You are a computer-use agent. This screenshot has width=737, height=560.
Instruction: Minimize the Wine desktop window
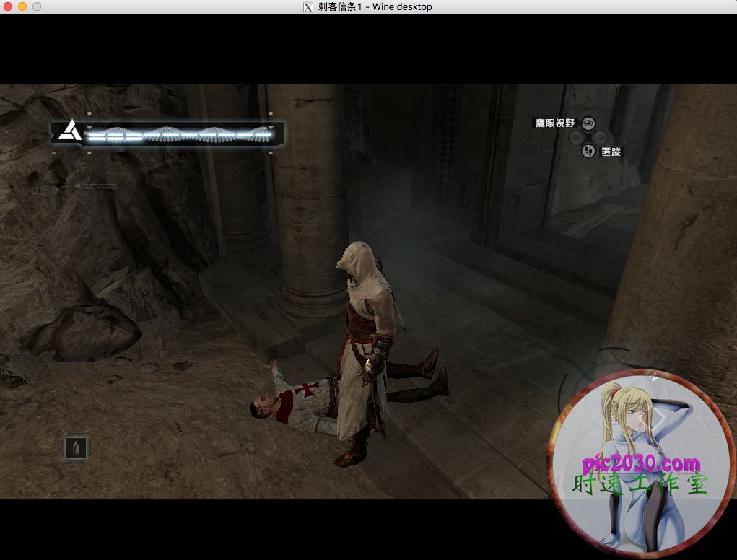[x=22, y=6]
